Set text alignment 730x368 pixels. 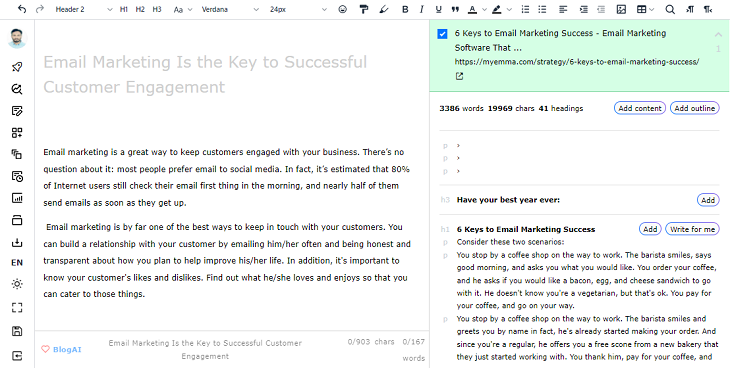(x=563, y=9)
